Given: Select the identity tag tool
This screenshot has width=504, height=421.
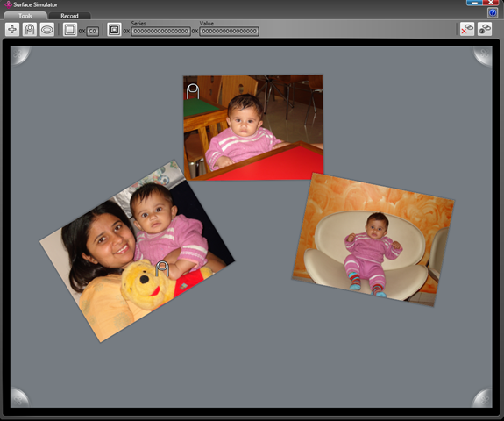Looking at the screenshot, I should tap(114, 30).
